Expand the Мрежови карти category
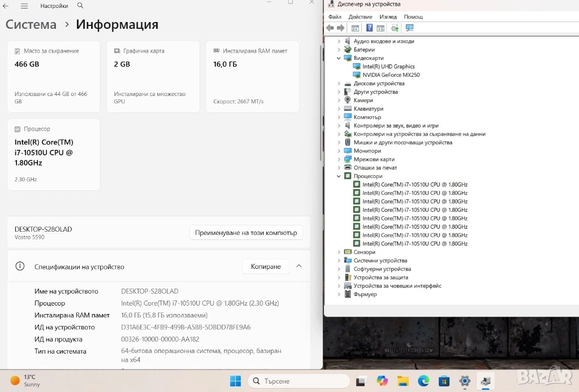Image resolution: width=579 pixels, height=392 pixels. [339, 159]
